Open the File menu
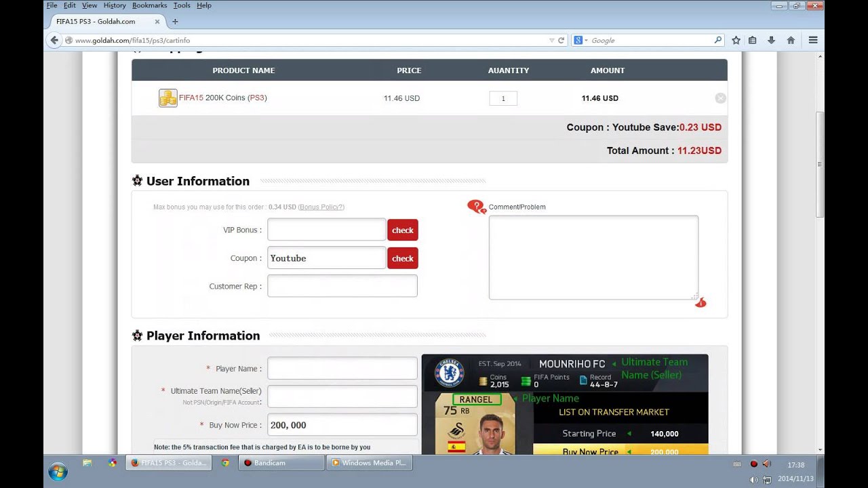Viewport: 868px width, 488px height. click(x=52, y=5)
